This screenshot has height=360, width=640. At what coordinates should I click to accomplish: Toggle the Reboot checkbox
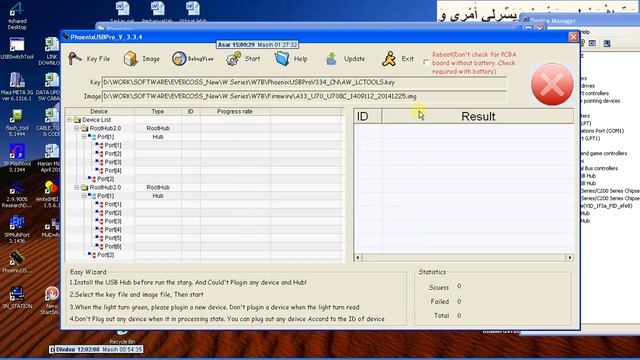[426, 63]
